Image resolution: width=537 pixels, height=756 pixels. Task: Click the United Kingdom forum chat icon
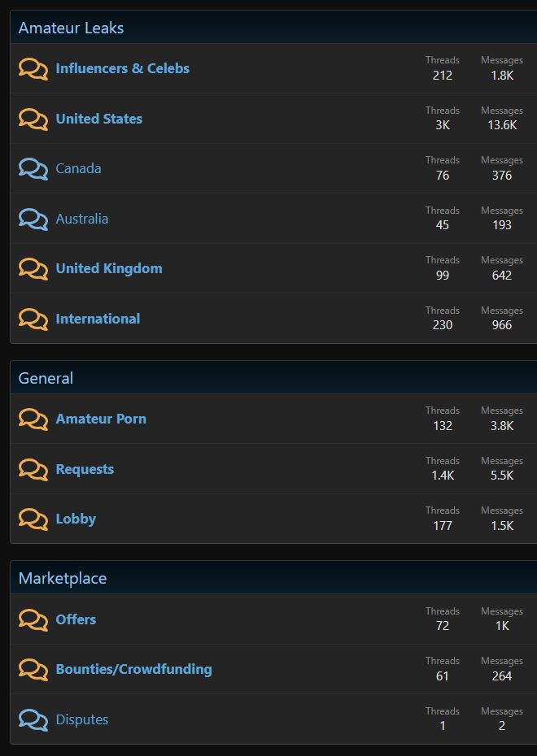[x=33, y=269]
